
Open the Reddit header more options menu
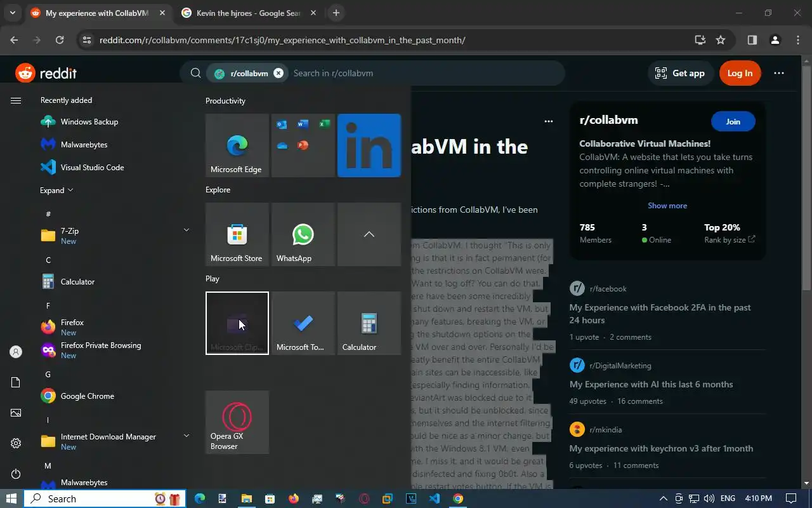(x=779, y=73)
